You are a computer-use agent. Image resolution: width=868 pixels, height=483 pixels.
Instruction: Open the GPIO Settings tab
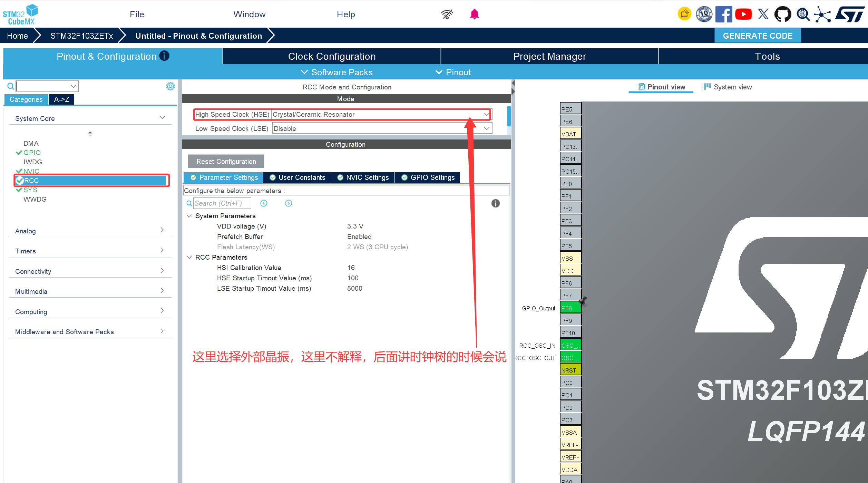428,177
